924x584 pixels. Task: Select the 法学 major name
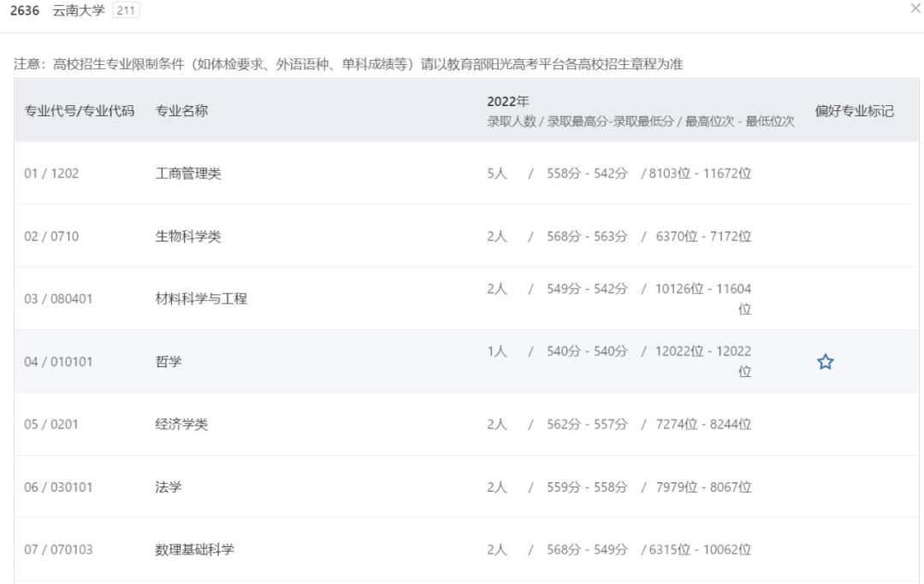[x=168, y=487]
